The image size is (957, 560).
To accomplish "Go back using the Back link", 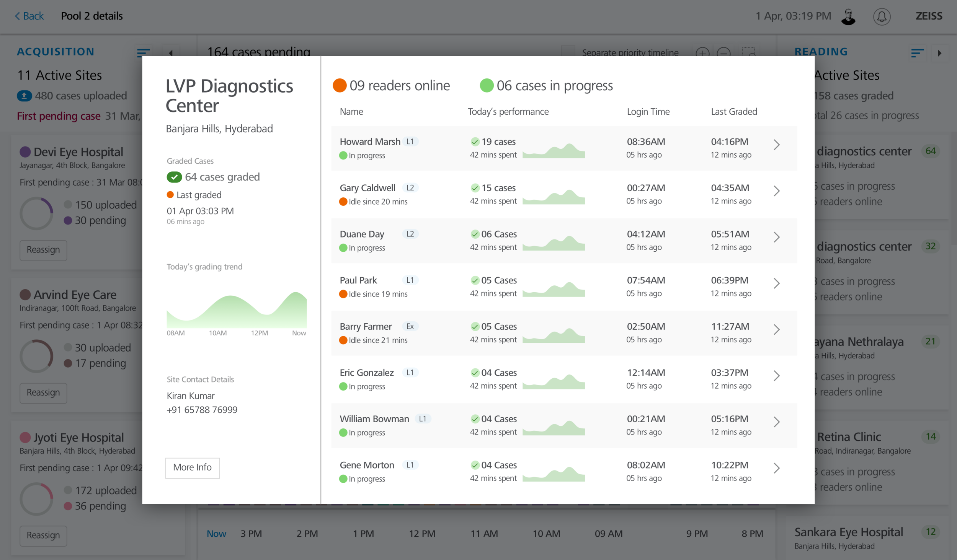I will pos(29,16).
